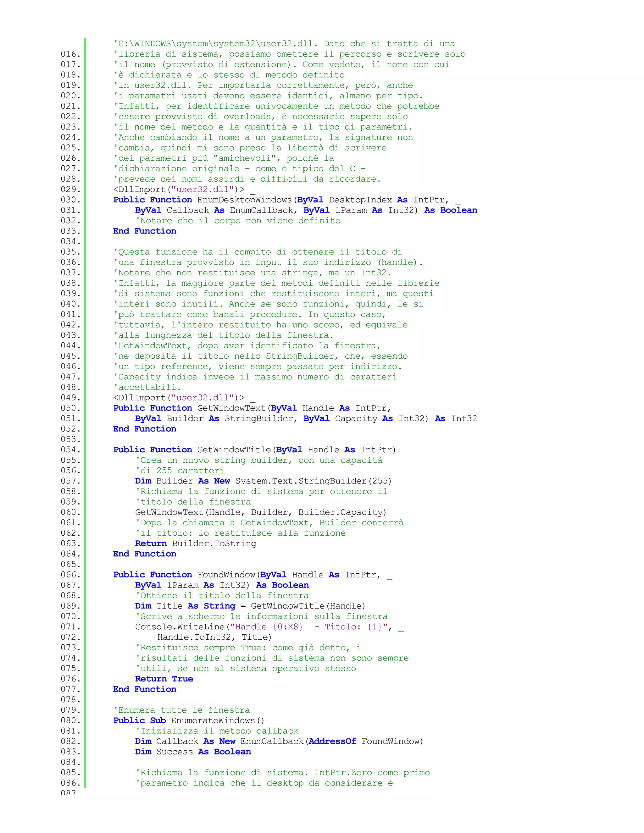Image resolution: width=644 pixels, height=833 pixels.
Task: Click 'Dim Builder As New System.Text.StringBuilder(255)'
Action: point(263,481)
